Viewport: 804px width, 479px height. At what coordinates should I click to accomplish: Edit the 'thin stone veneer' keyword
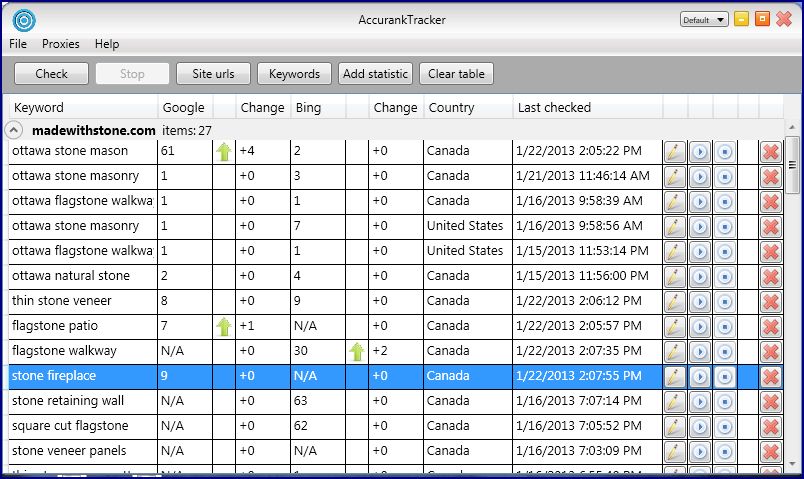674,302
